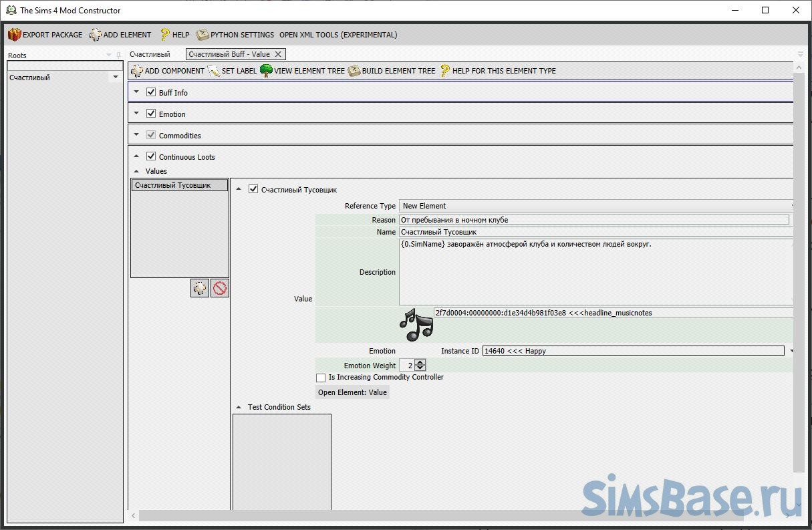Open the Reference Type dropdown

click(x=595, y=206)
